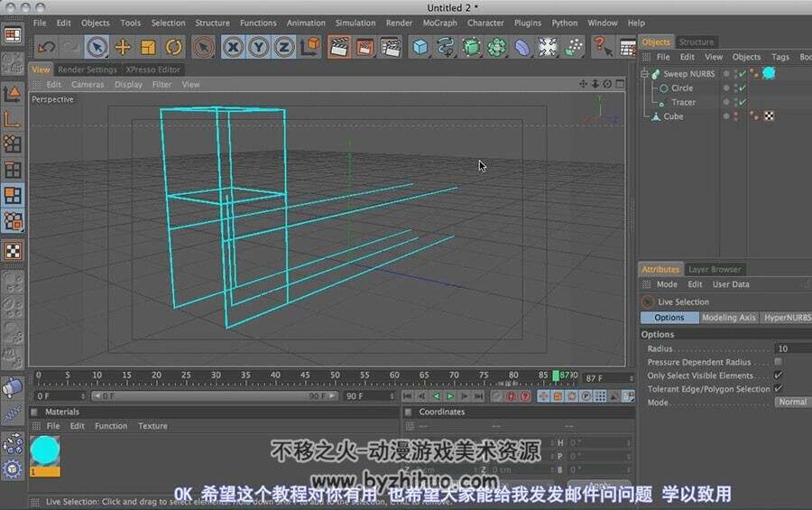Click the viewport rotate camera icon
The width and height of the screenshot is (812, 510).
pyautogui.click(x=607, y=84)
